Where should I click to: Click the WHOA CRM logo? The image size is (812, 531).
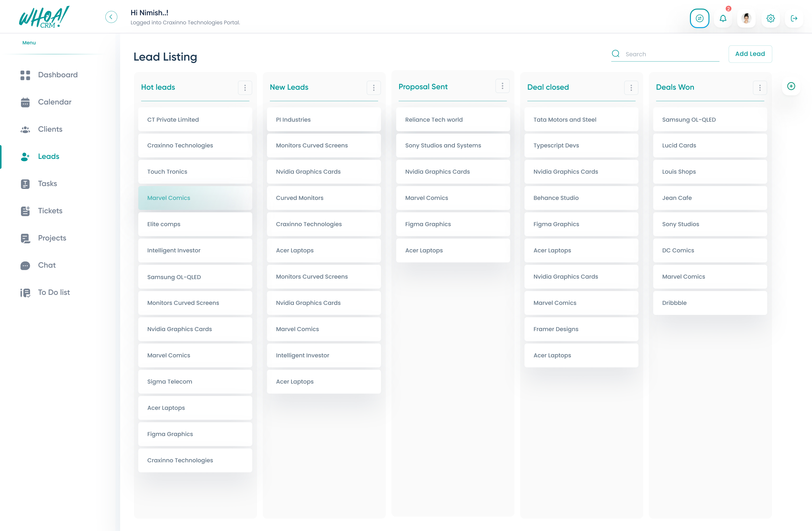44,17
